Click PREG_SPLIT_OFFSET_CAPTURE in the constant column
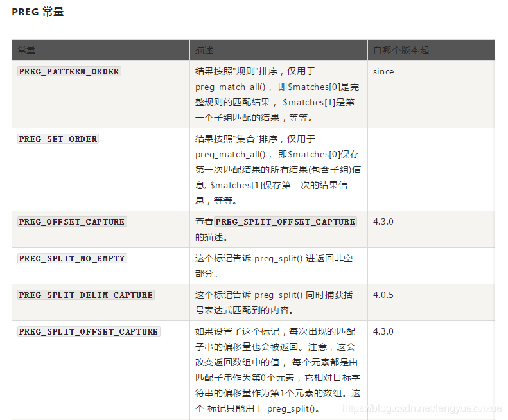This screenshot has width=508, height=420. click(89, 332)
